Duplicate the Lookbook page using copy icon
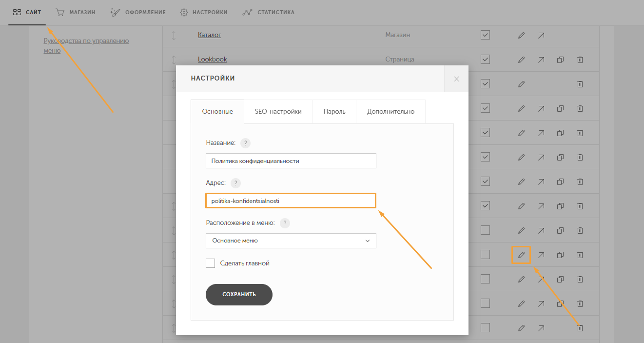Screen dimensions: 644x343 560,60
